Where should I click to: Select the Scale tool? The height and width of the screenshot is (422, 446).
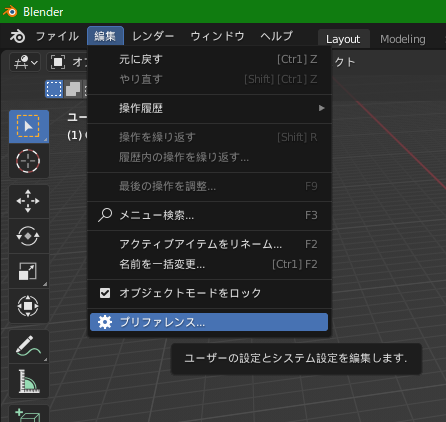29,271
